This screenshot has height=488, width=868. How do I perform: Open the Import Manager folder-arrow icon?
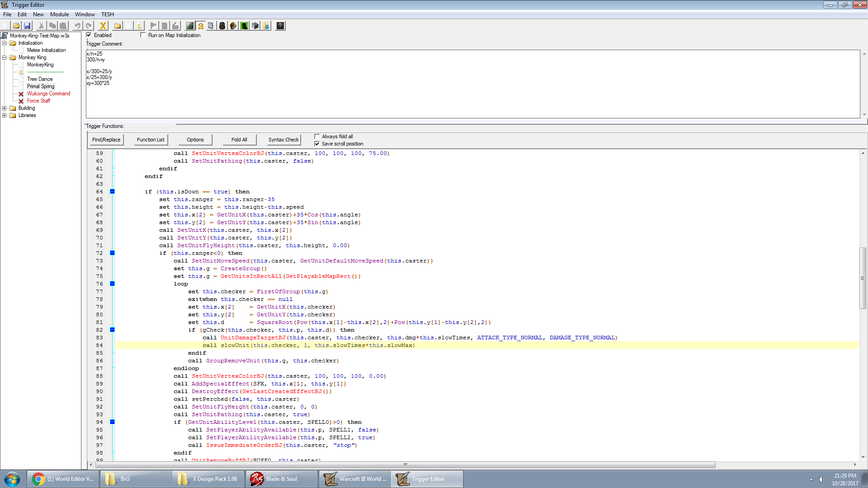pos(266,26)
